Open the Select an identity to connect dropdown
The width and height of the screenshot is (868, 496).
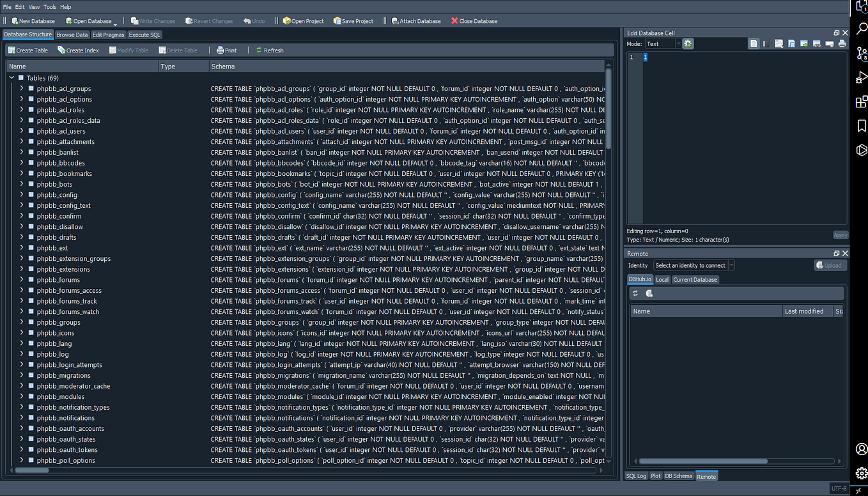click(694, 265)
